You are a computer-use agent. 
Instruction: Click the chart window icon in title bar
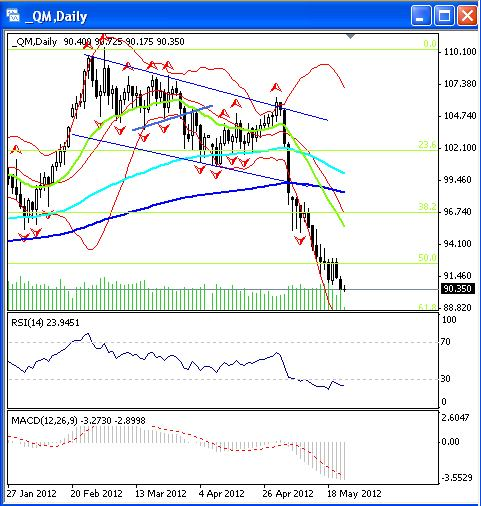point(13,15)
